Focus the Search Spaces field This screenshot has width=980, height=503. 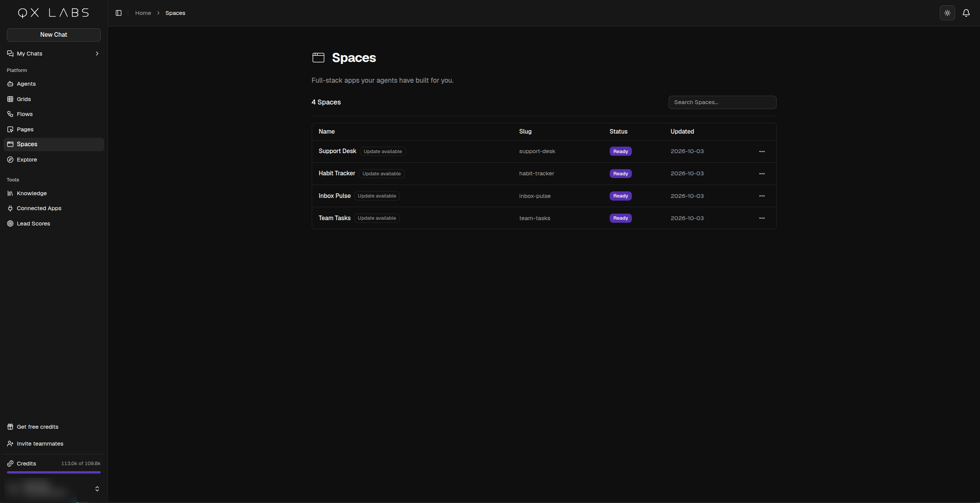(x=722, y=102)
